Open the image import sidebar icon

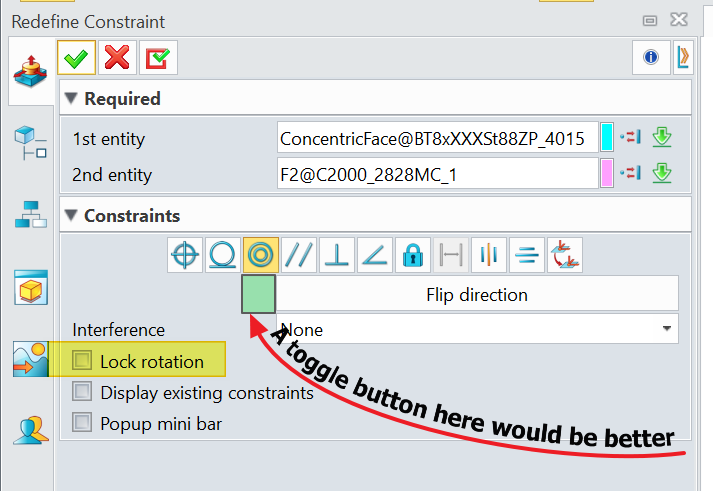(x=30, y=359)
